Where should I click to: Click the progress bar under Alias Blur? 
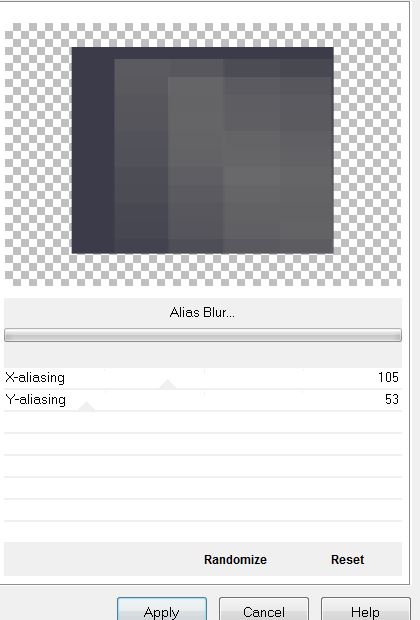pos(203,335)
